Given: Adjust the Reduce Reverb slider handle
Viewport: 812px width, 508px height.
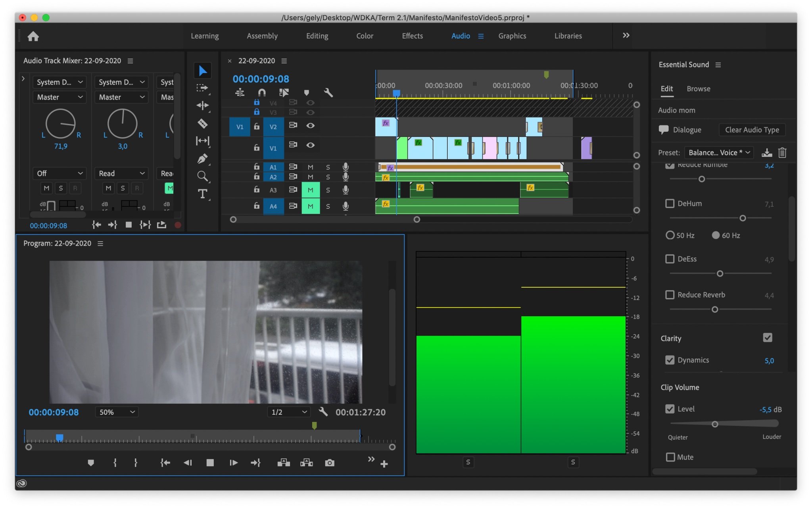Looking at the screenshot, I should [715, 310].
